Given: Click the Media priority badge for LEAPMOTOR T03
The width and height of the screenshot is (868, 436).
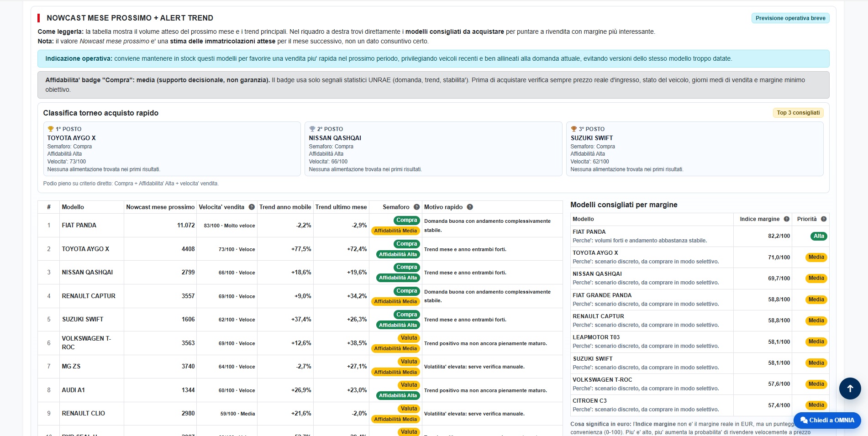Looking at the screenshot, I should (x=816, y=341).
